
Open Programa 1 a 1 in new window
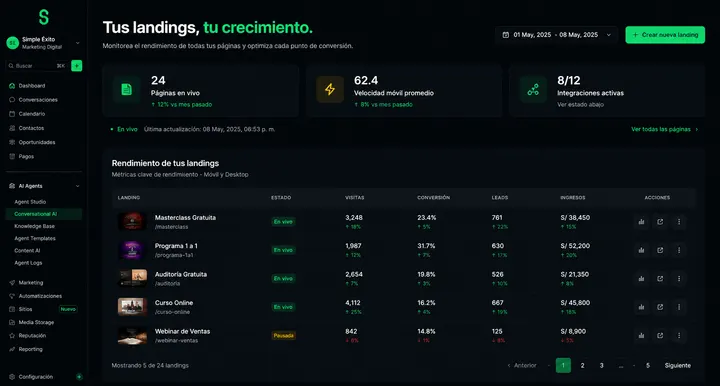click(x=660, y=250)
